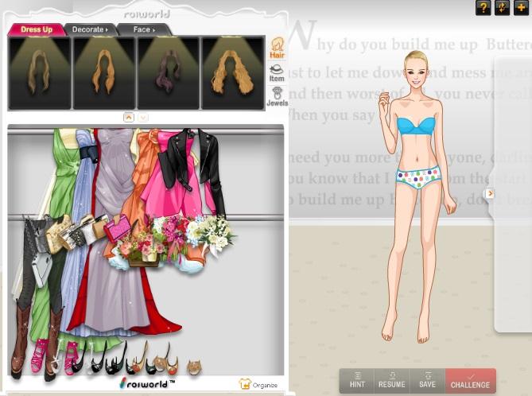Open the Decorate tab
Viewport: 532px width, 396px height.
(x=90, y=29)
